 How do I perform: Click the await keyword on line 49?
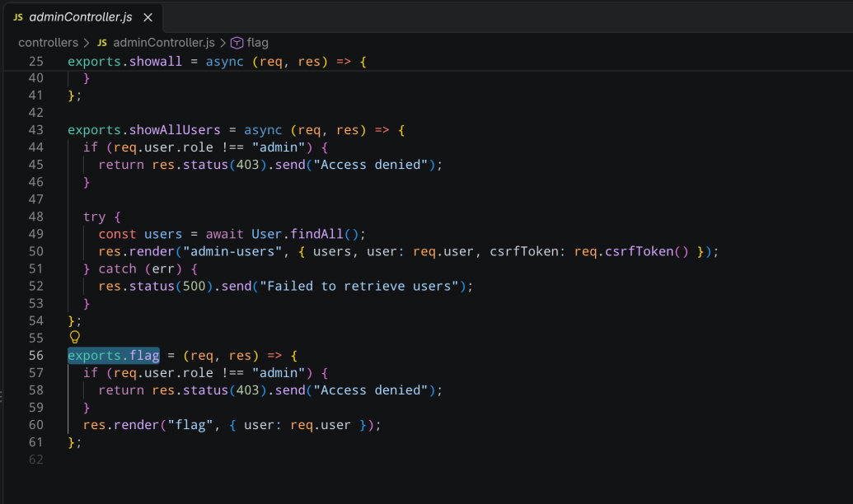click(x=225, y=234)
